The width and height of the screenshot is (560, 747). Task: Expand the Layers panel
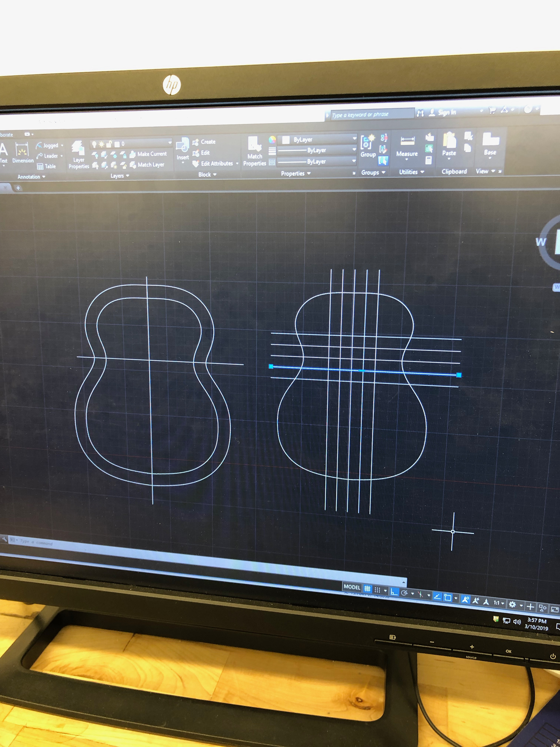pos(120,176)
